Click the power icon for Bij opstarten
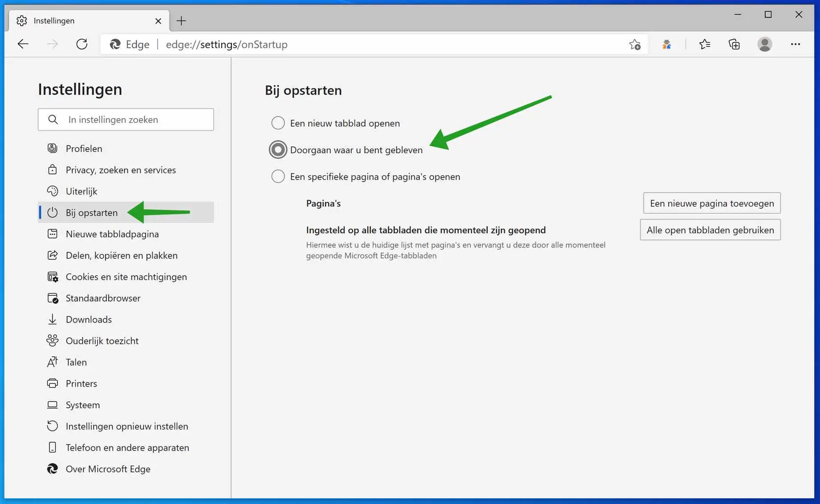Viewport: 820px width, 504px height. (x=53, y=212)
